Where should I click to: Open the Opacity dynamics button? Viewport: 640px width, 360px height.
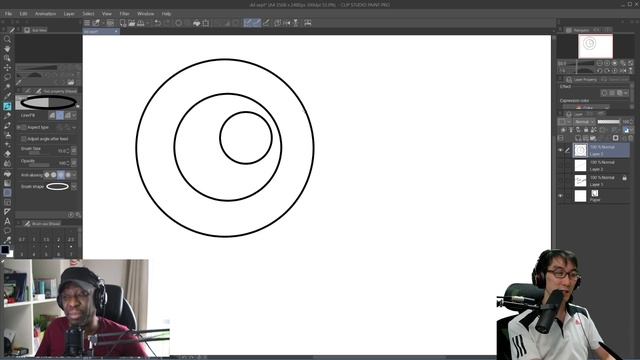click(74, 163)
